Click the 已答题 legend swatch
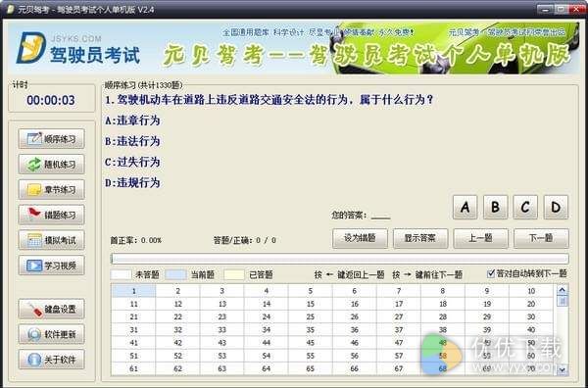The image size is (588, 388). coord(233,274)
